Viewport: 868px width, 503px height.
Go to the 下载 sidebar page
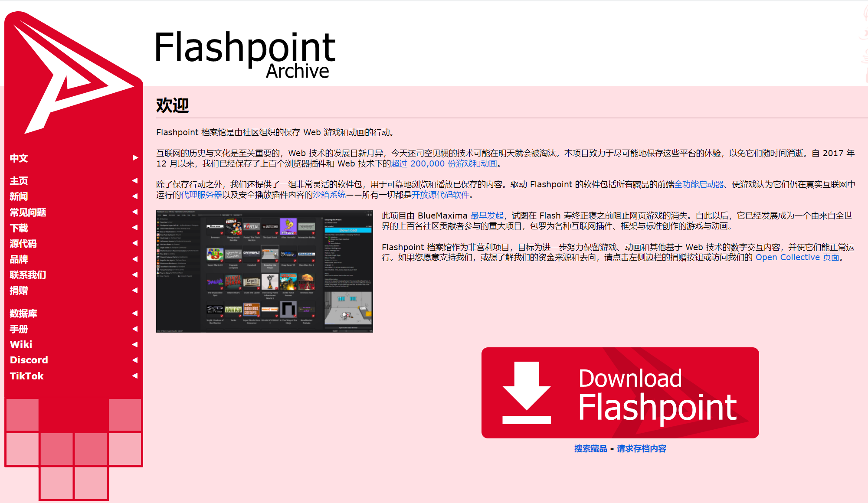pyautogui.click(x=19, y=228)
